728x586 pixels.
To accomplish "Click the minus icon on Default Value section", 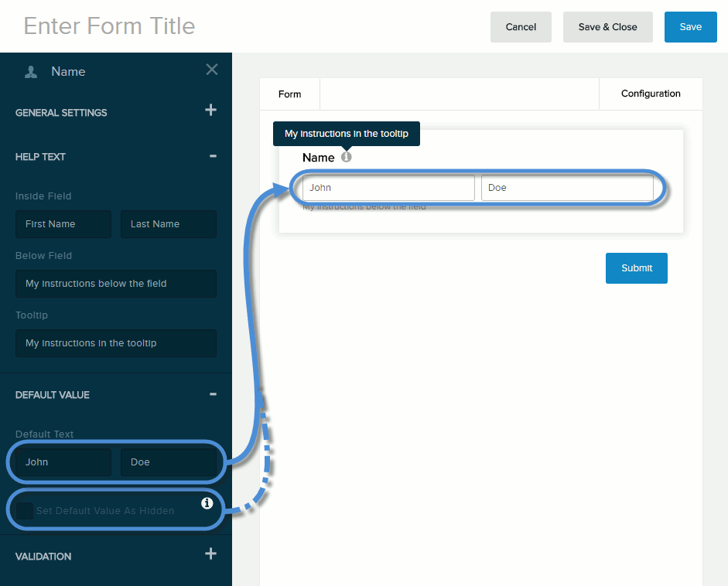I will pos(213,394).
